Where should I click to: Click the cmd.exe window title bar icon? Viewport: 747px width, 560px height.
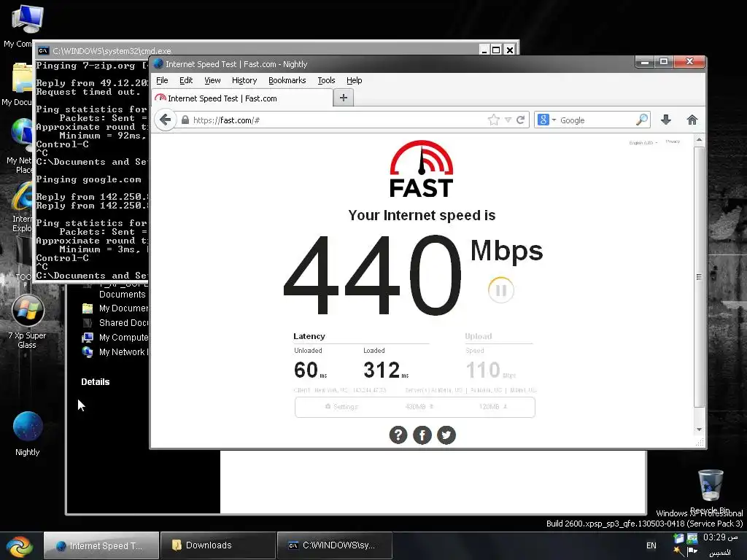(43, 50)
